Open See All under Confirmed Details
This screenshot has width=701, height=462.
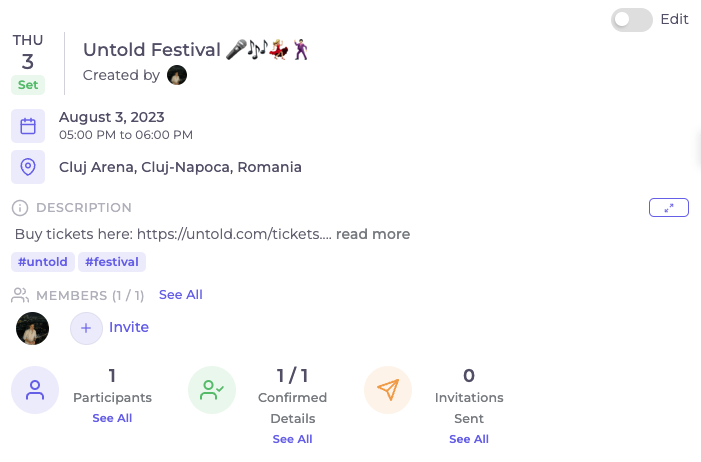pyautogui.click(x=292, y=439)
